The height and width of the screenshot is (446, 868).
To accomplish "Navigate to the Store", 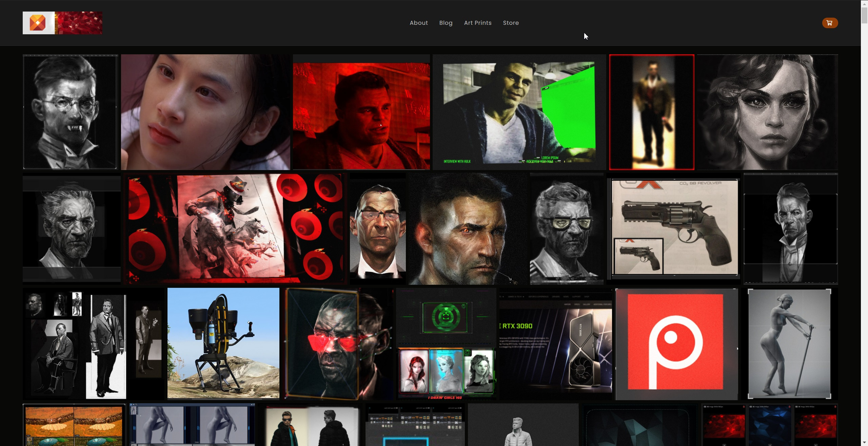I will click(x=511, y=23).
